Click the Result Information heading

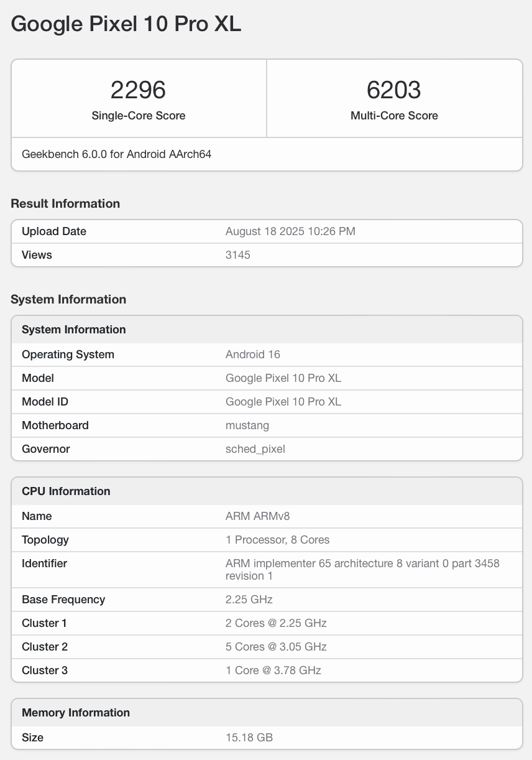click(x=65, y=203)
